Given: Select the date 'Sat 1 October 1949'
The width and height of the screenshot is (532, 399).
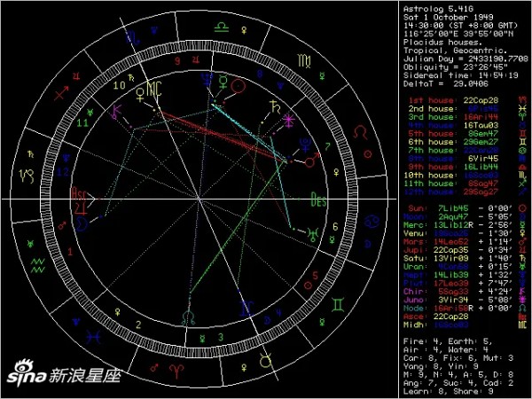Looking at the screenshot, I should coord(448,17).
